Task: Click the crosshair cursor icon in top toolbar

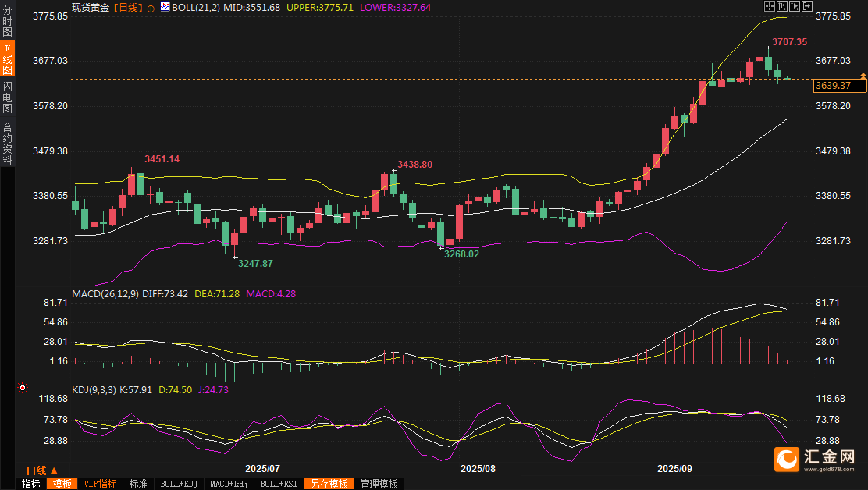Action: point(769,6)
